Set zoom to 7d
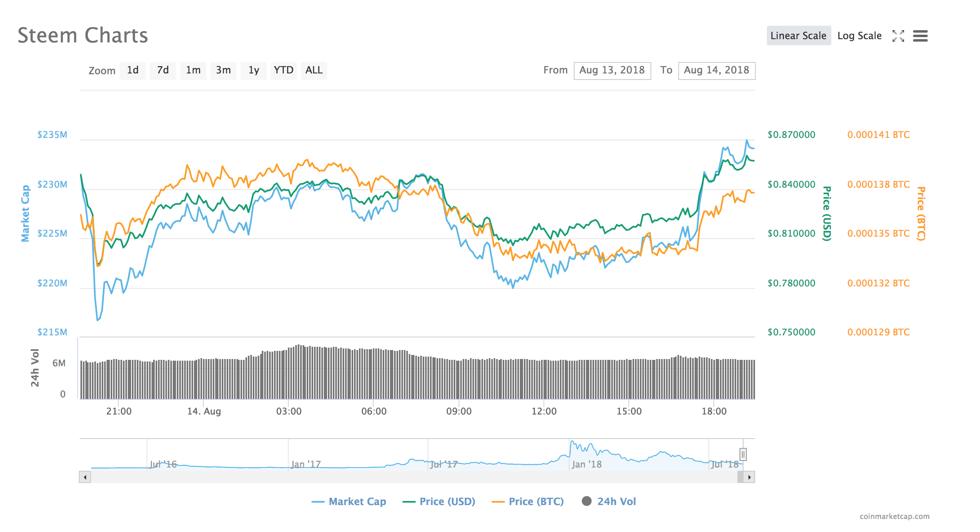Viewport: 980px width, 532px height. point(163,70)
